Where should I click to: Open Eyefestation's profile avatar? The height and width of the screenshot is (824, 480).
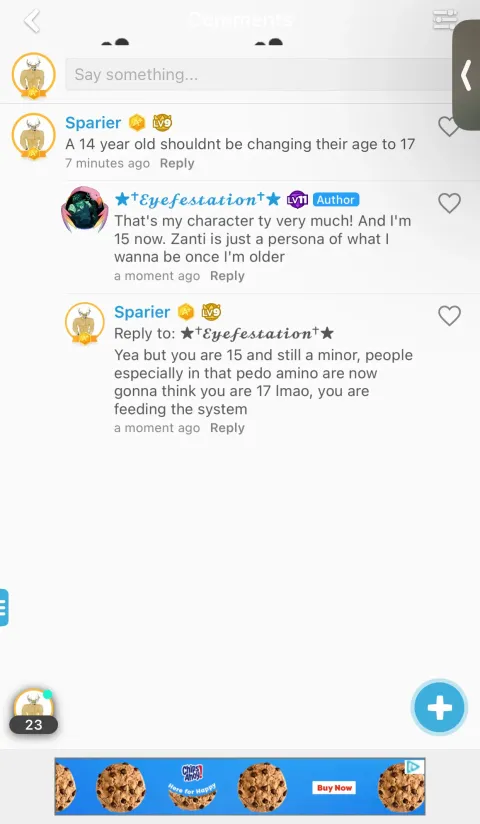(85, 209)
